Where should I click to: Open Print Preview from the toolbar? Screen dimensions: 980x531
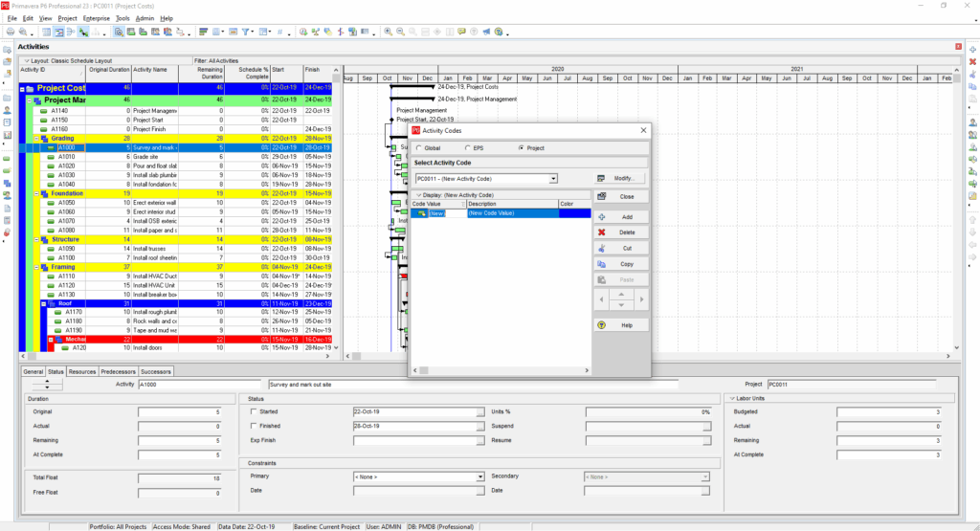pos(23,32)
